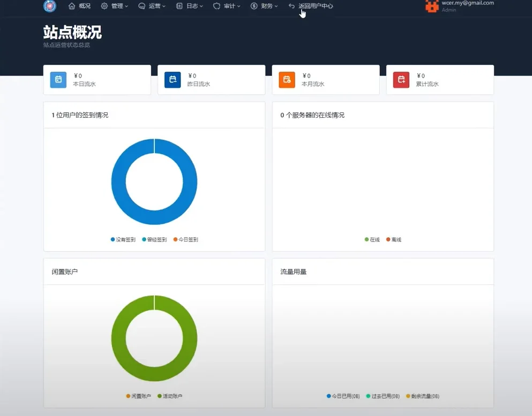Toggle the 今日签到 legend entry
The image size is (532, 416).
coord(188,239)
